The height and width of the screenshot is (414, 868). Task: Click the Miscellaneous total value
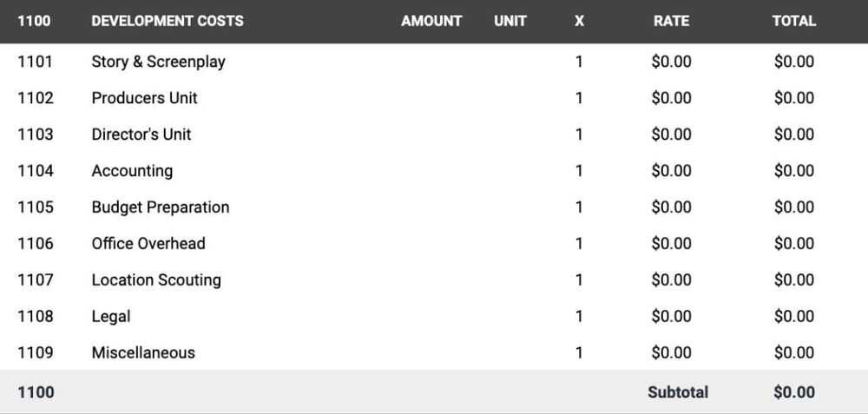coord(793,353)
